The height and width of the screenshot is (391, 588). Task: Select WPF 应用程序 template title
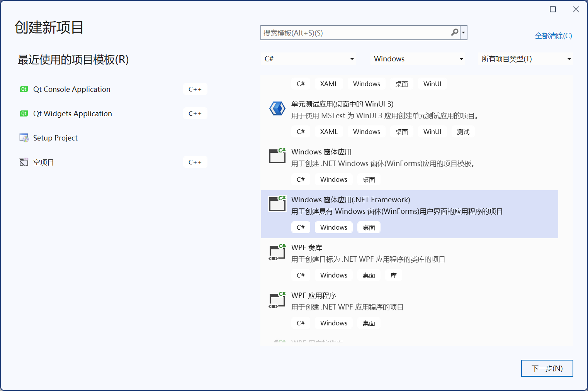coord(314,295)
